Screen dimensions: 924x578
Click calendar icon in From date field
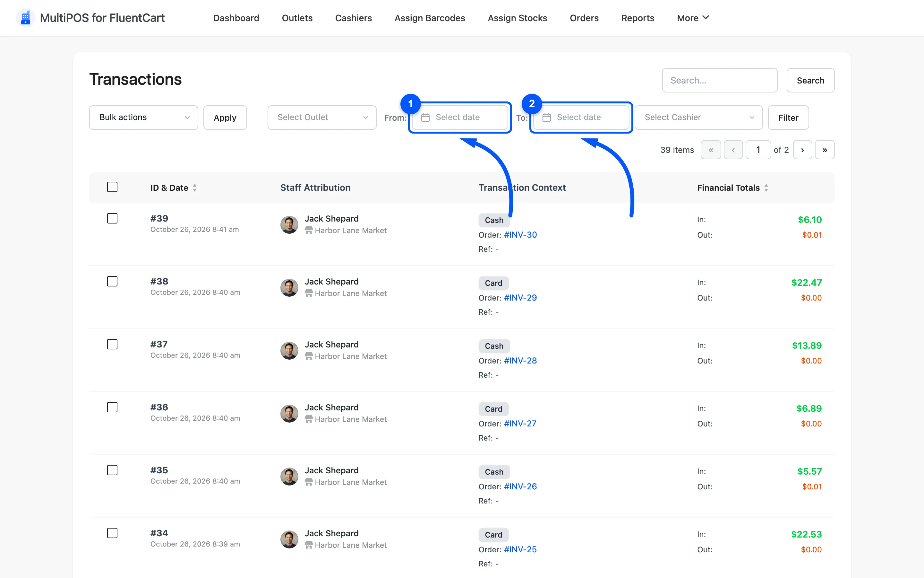[425, 117]
